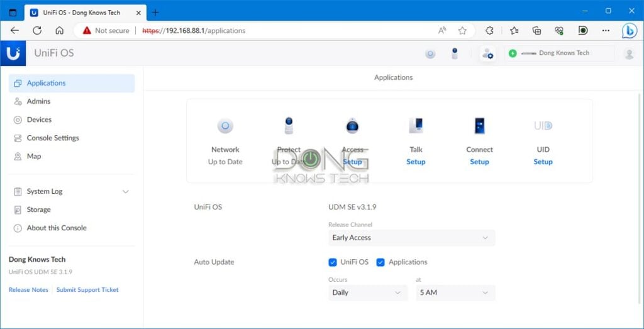Screen dimensions: 644x329
Task: Open Bing sidebar button
Action: point(629,31)
